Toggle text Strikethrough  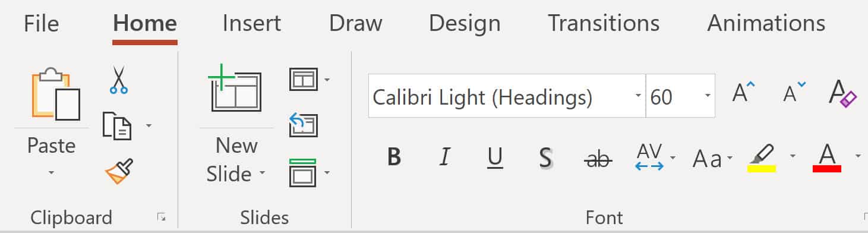point(597,158)
